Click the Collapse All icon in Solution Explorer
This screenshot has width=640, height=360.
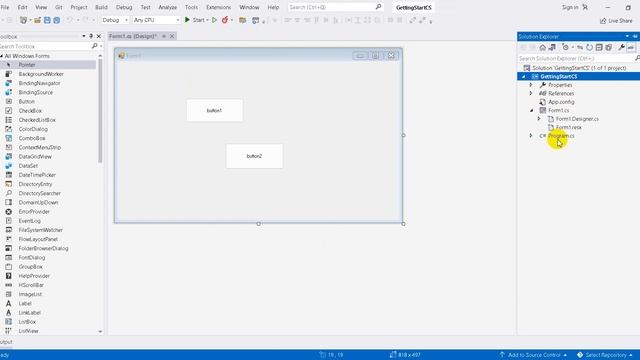(599, 47)
